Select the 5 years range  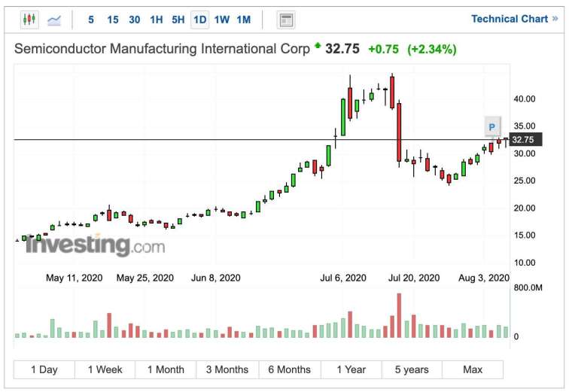click(x=412, y=369)
